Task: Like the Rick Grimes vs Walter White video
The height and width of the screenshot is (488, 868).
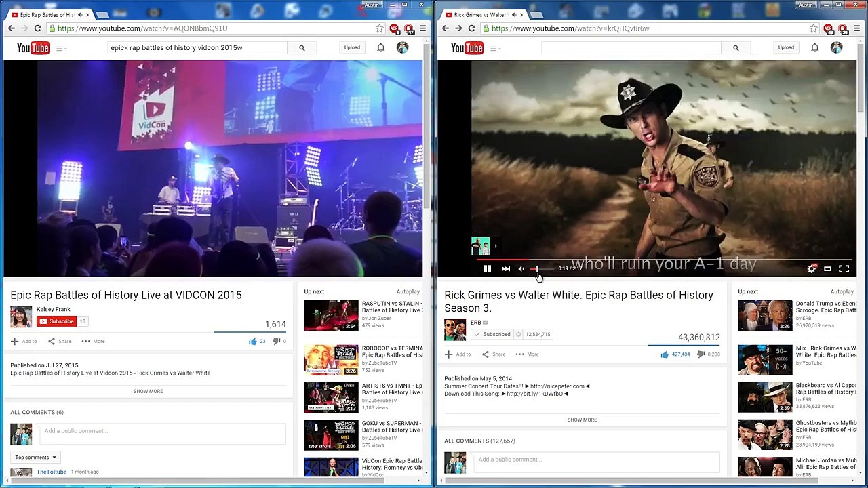Action: [665, 354]
